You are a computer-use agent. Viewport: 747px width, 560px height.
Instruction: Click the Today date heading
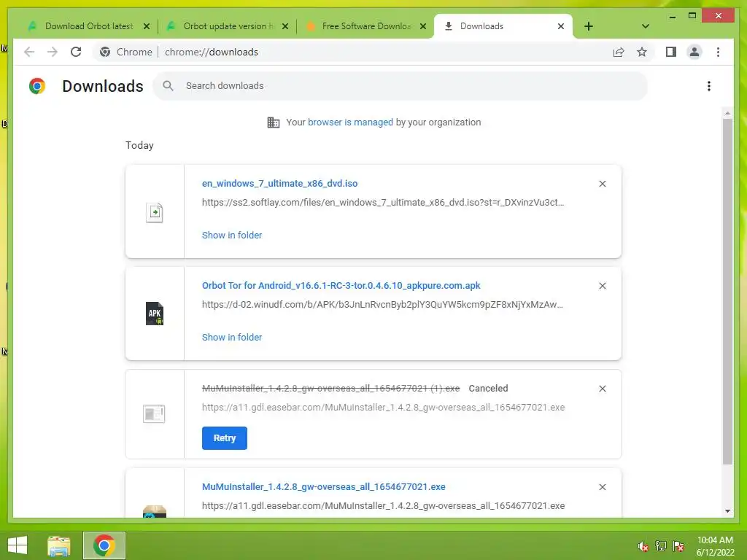[x=139, y=145]
